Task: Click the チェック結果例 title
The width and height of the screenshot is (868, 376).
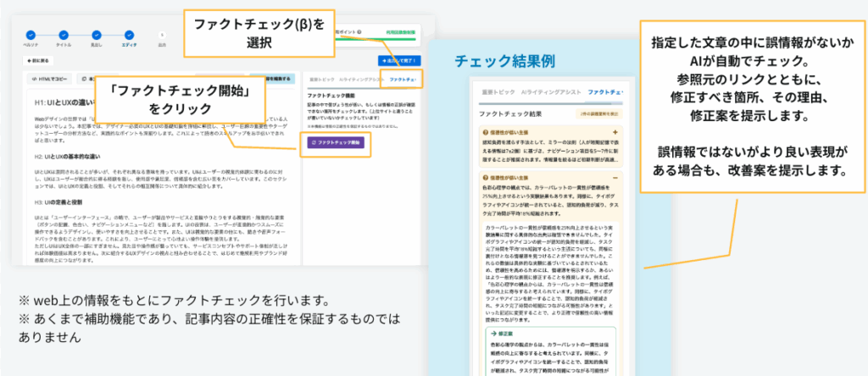Action: 504,61
